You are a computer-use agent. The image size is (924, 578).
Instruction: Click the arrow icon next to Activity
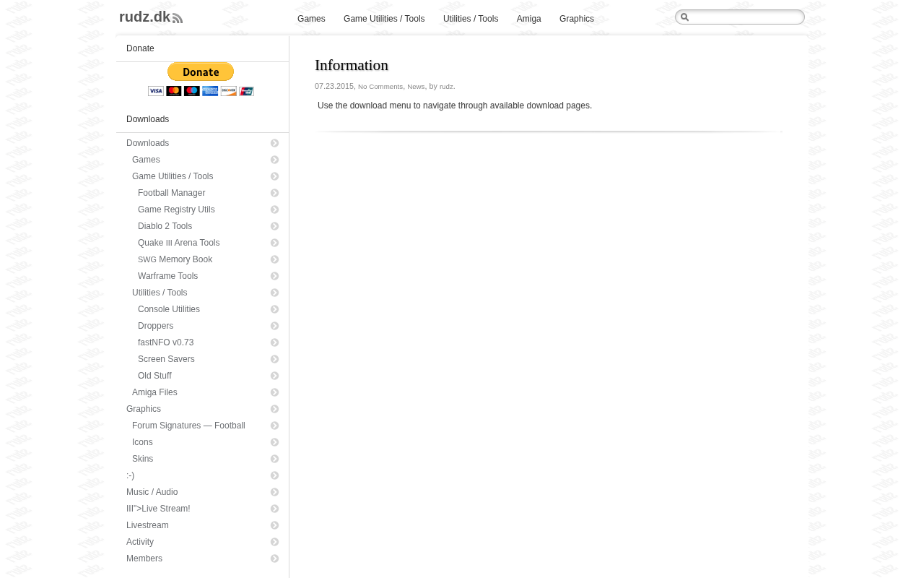275,542
